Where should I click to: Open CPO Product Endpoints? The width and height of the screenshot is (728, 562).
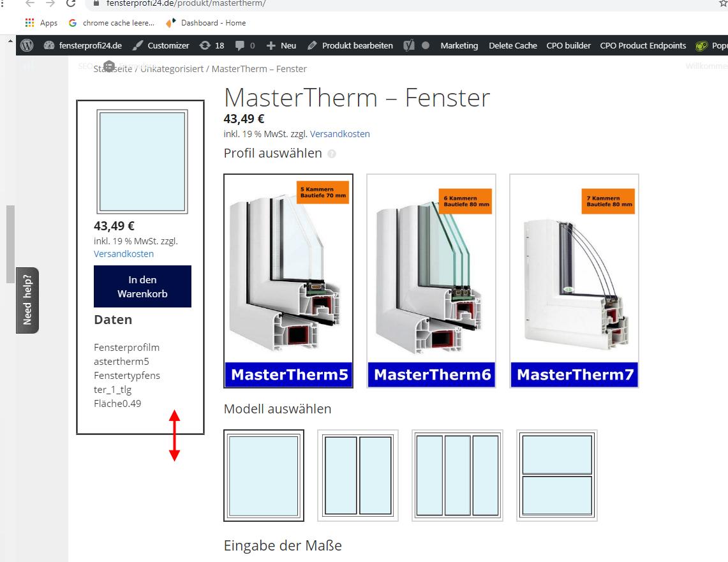[643, 45]
